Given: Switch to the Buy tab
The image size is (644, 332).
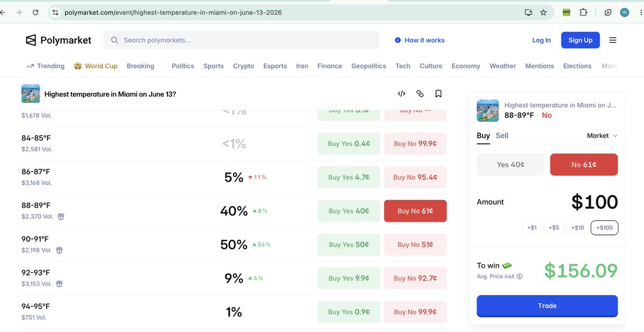Looking at the screenshot, I should tap(484, 136).
